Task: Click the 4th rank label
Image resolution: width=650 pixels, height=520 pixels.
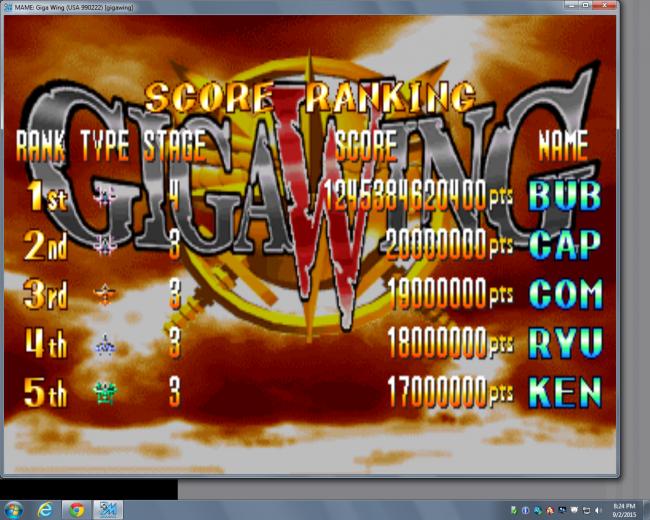Action: point(46,343)
